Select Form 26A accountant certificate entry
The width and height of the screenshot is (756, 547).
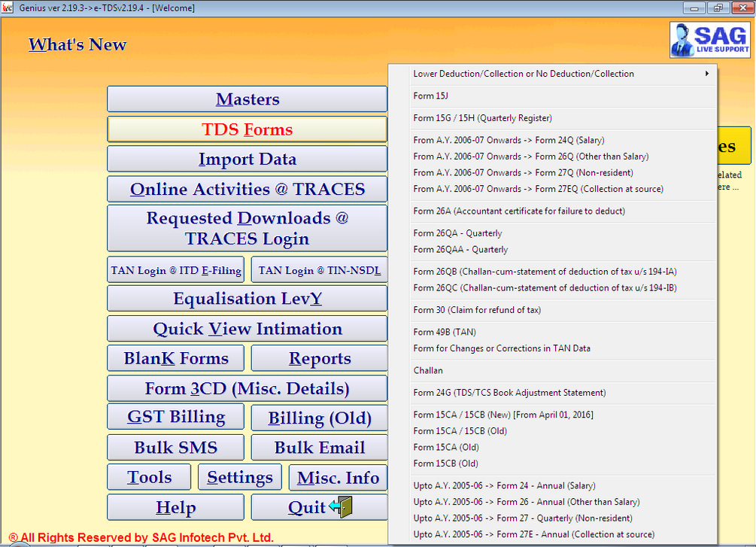coord(553,211)
